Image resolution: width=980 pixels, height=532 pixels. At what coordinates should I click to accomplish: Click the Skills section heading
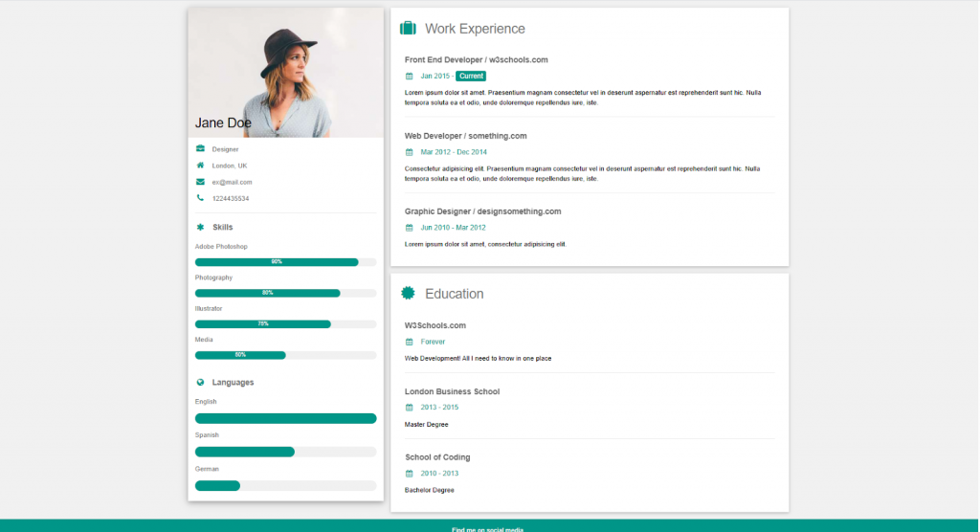222,227
